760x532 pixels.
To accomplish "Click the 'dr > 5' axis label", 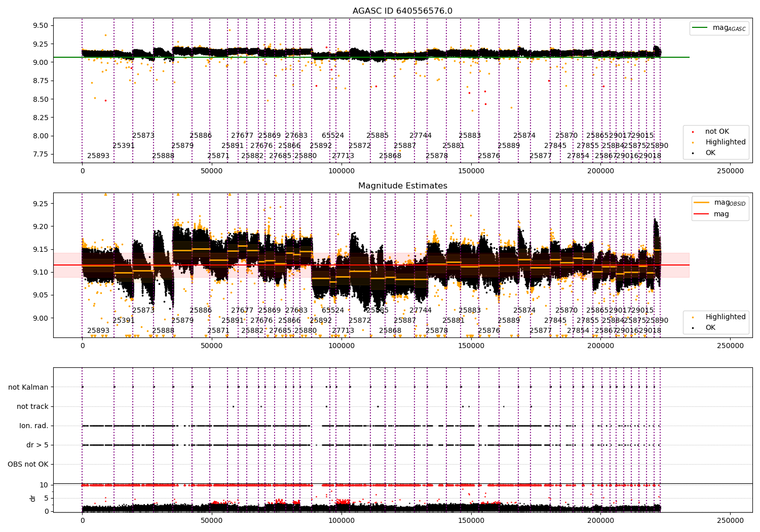I will tap(37, 445).
